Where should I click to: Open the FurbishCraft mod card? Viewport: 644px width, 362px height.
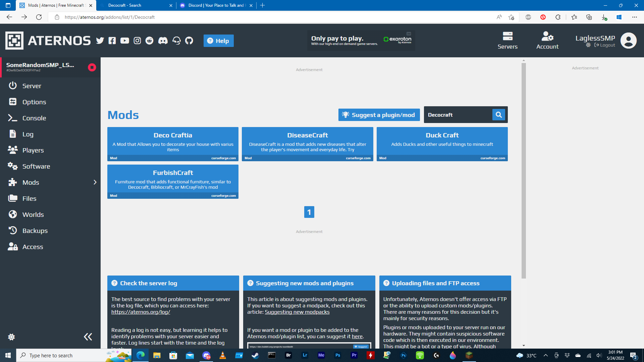[x=173, y=182]
